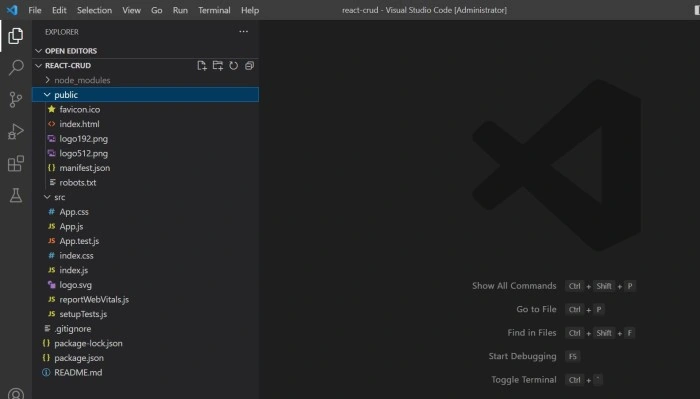This screenshot has width=700, height=399.
Task: Open the Run menu
Action: pyautogui.click(x=180, y=10)
